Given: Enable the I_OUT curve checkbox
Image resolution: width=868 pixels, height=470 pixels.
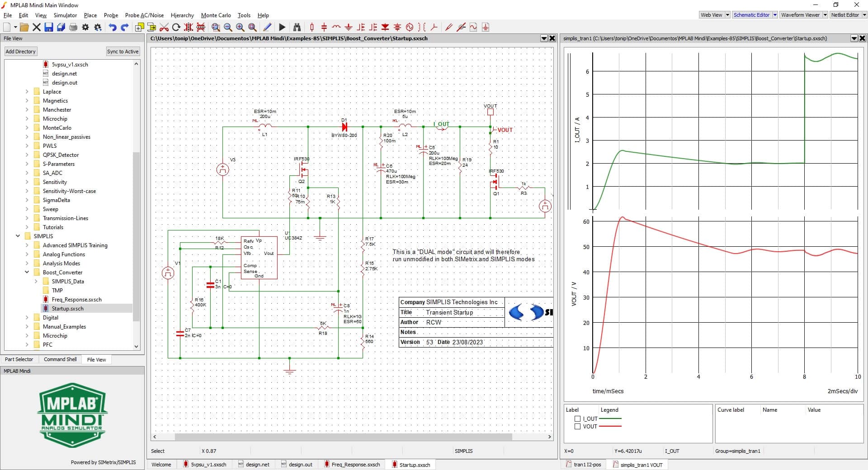Looking at the screenshot, I should (577, 419).
